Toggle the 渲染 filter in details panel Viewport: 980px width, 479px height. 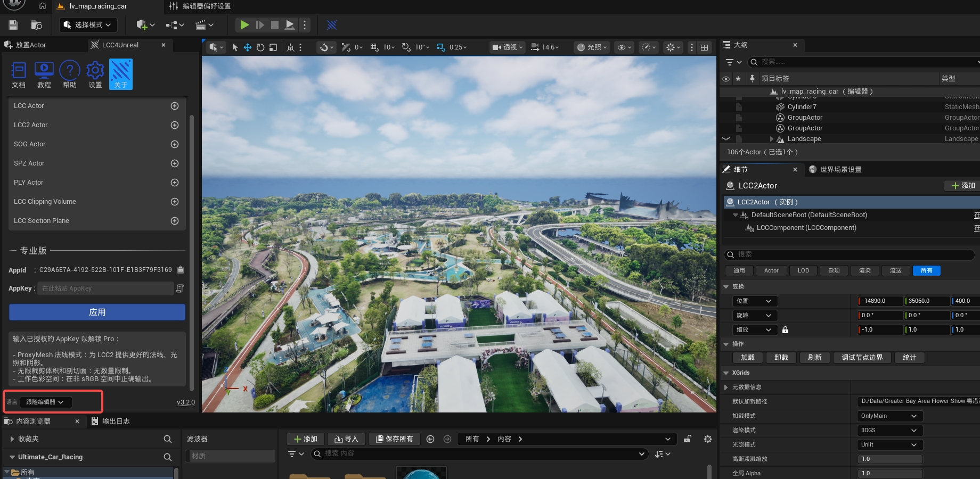(865, 270)
